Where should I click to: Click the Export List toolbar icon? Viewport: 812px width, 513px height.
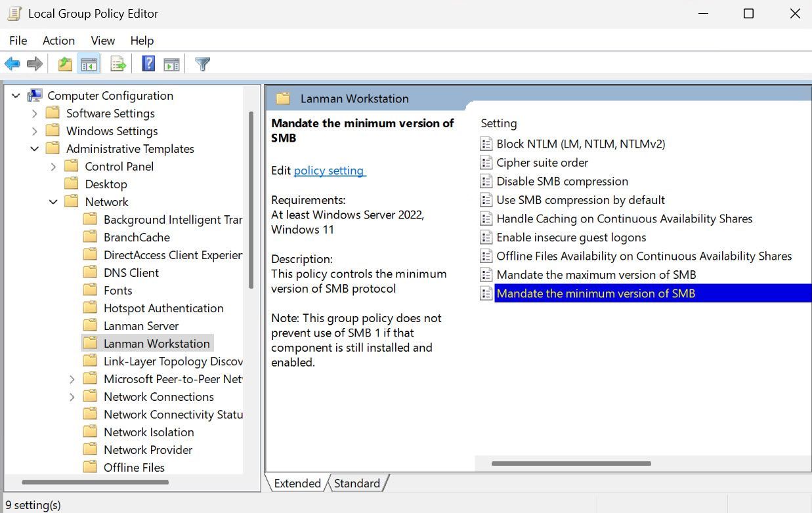click(x=118, y=63)
